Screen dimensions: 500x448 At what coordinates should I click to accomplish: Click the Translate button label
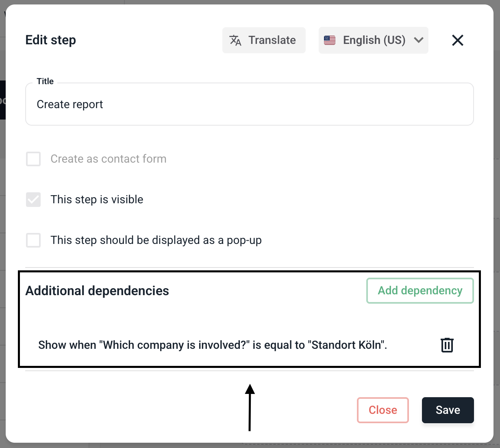[x=272, y=40]
